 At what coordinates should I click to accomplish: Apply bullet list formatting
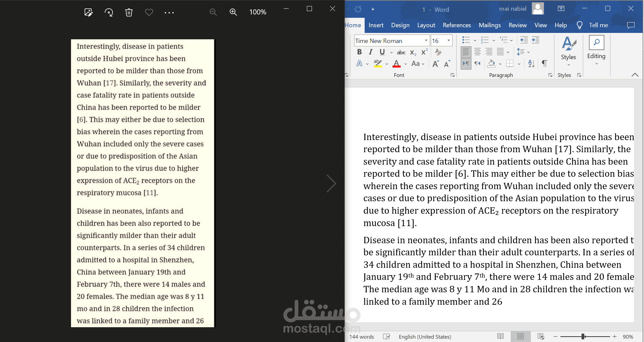pyautogui.click(x=466, y=40)
